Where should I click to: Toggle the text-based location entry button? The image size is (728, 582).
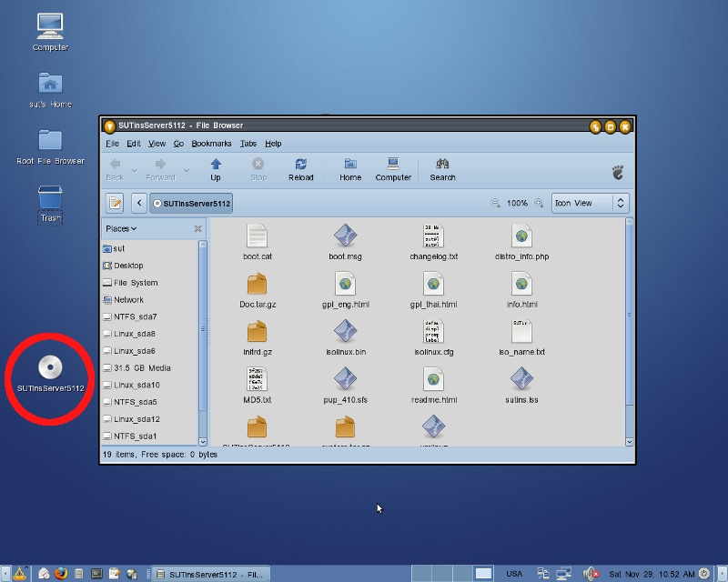click(115, 204)
